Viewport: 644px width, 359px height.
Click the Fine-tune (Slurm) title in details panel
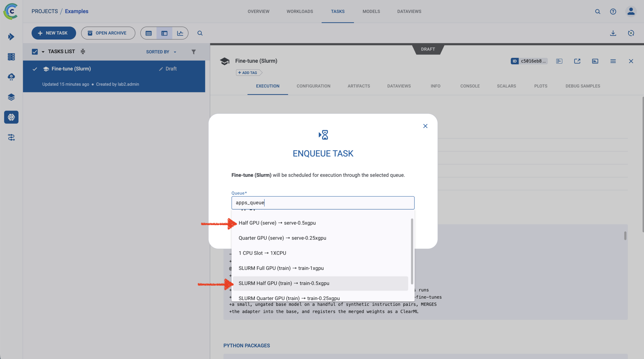click(256, 61)
